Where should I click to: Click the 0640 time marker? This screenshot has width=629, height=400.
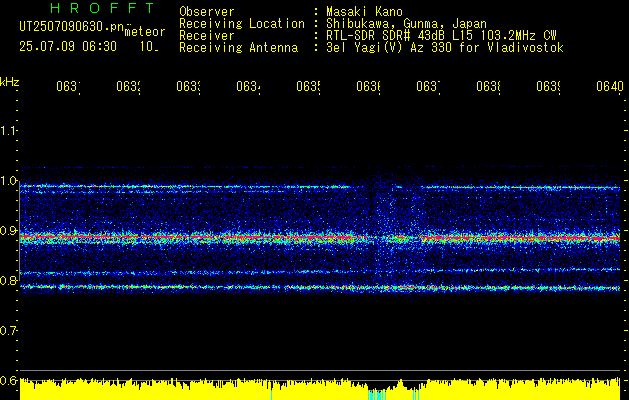click(610, 86)
